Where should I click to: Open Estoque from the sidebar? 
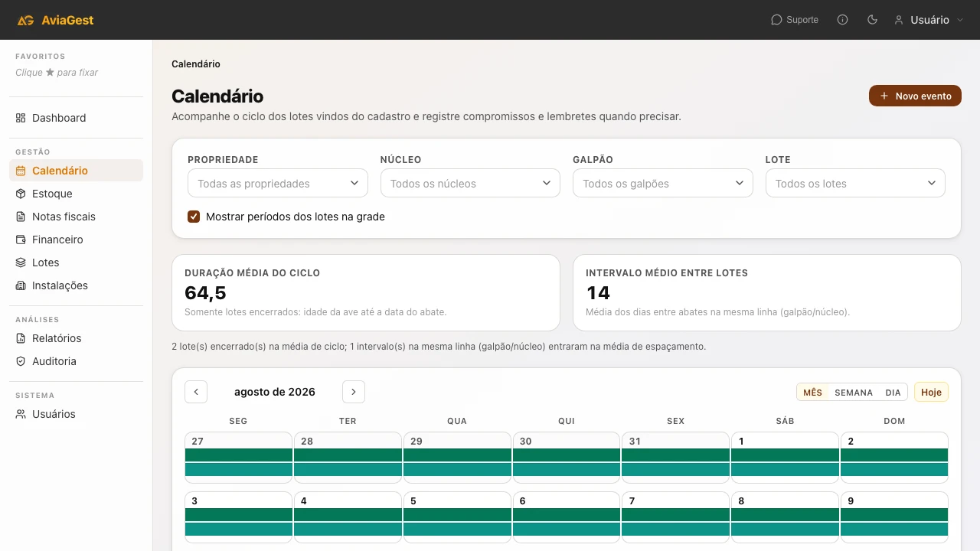(76, 194)
